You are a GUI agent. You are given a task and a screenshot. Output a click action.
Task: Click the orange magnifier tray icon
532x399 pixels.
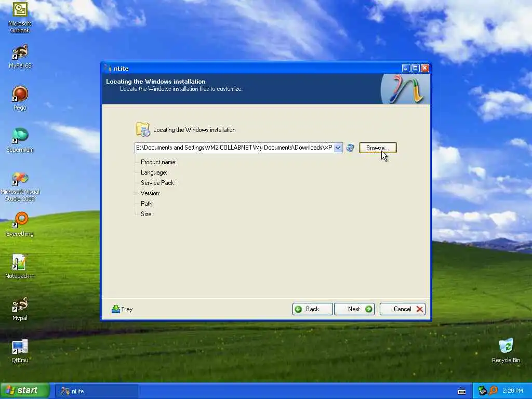494,391
